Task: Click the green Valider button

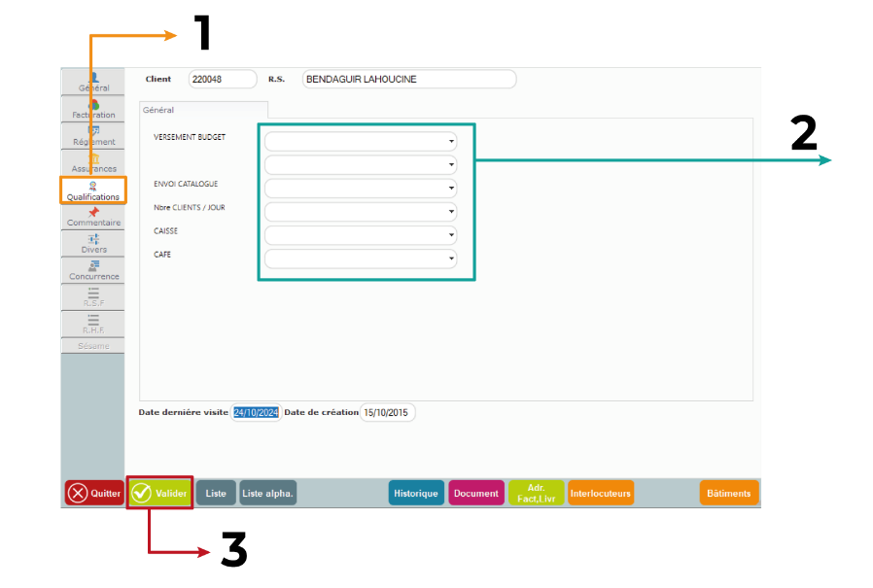Action: [x=159, y=493]
